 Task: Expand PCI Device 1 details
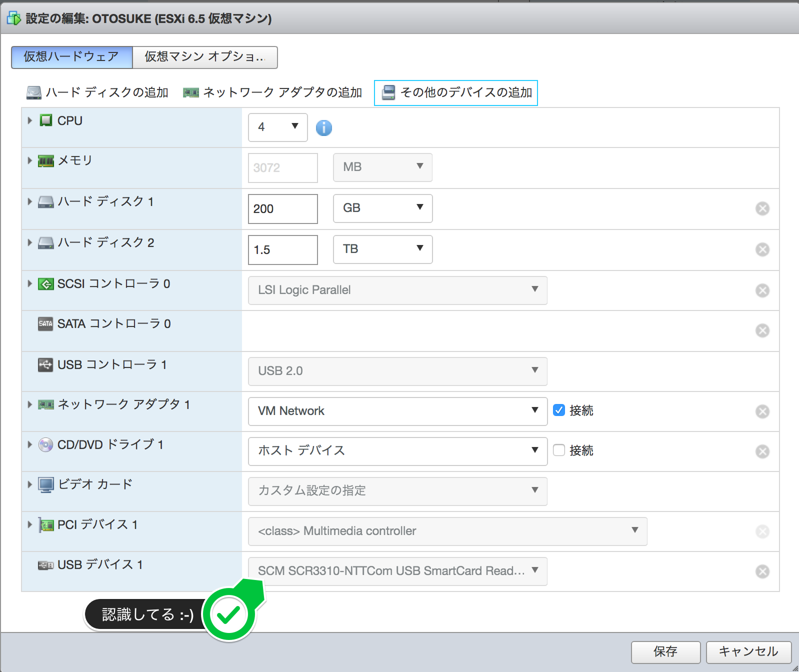[30, 524]
